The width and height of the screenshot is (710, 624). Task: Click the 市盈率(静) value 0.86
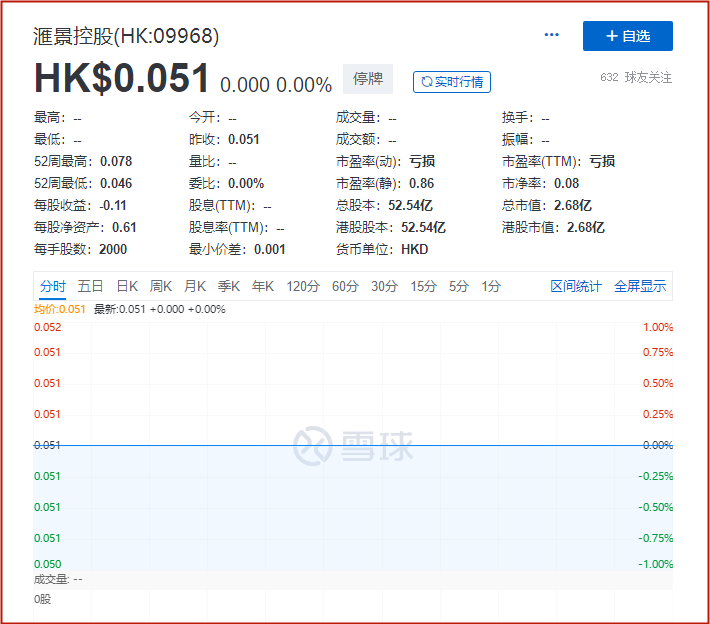pyautogui.click(x=421, y=183)
